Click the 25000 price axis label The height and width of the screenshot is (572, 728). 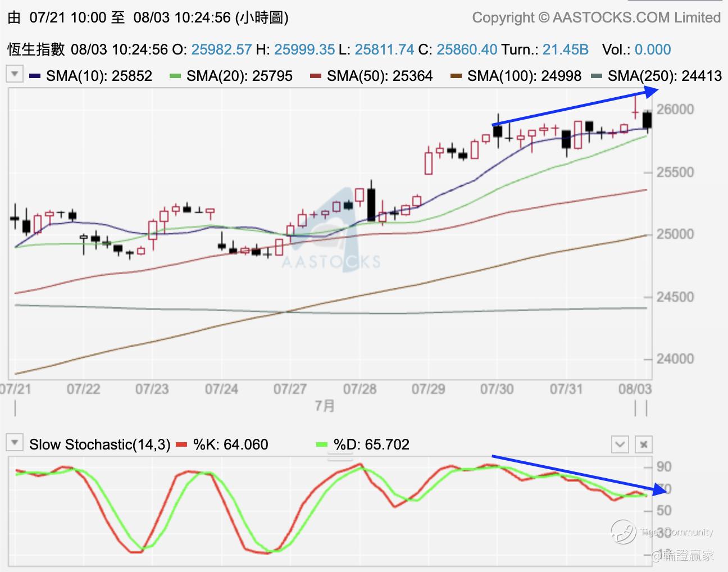click(675, 234)
